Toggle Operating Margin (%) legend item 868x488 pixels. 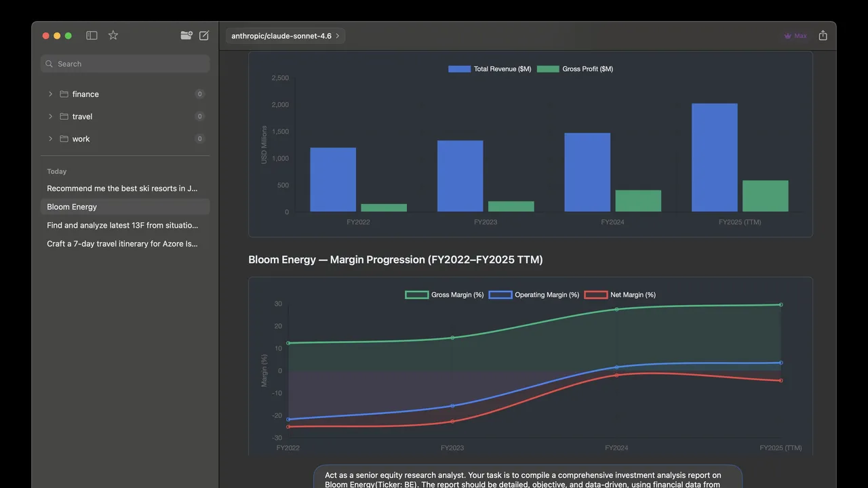pyautogui.click(x=534, y=295)
